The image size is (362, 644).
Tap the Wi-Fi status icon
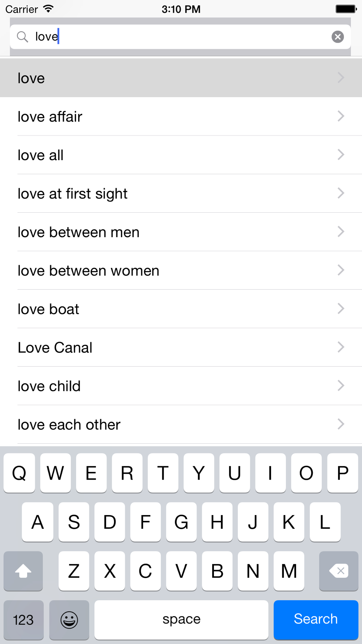48,9
